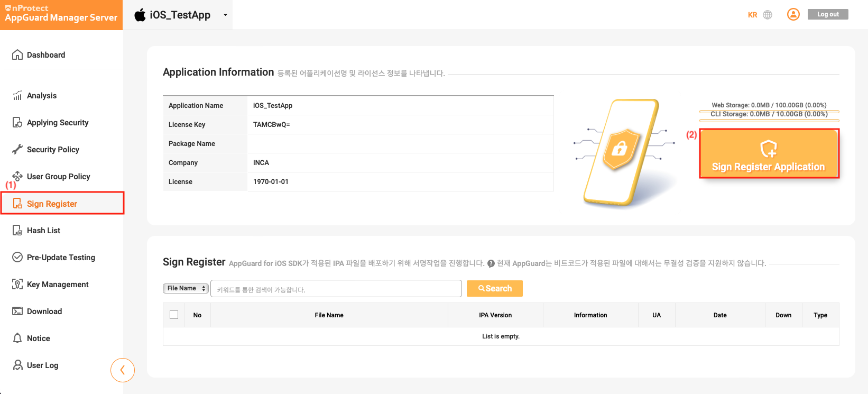Click the Log out button
The image size is (868, 394).
pos(827,14)
